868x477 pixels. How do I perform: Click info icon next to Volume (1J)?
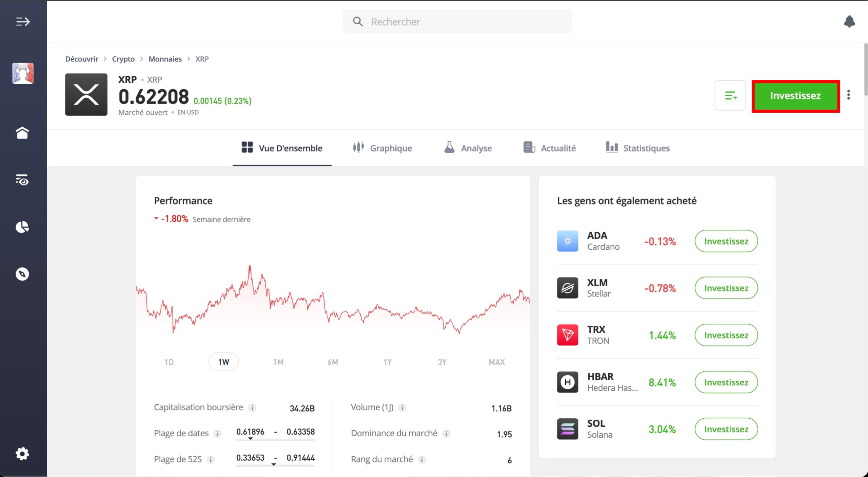[x=402, y=408]
